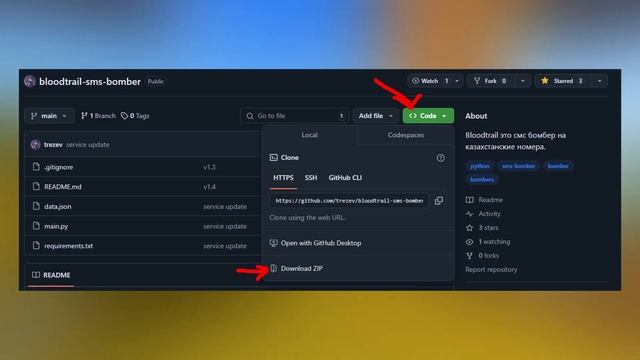Open the README.md file
Image resolution: width=640 pixels, height=360 pixels.
tap(63, 187)
